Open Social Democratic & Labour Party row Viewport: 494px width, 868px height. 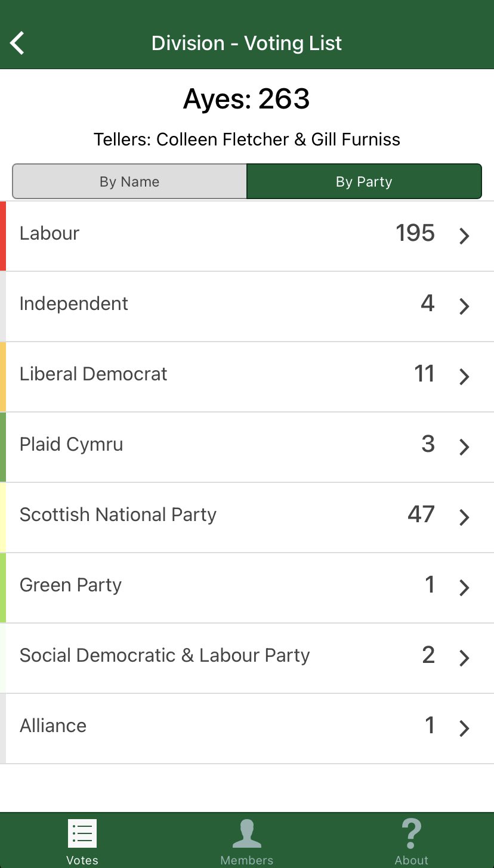[x=247, y=658]
